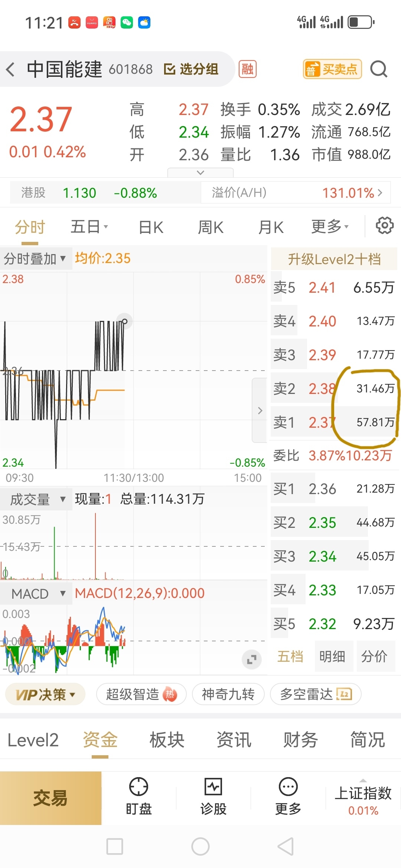This screenshot has height=868, width=401.
Task: Tap 选分组 to choose a watchlist group
Action: pos(191,69)
